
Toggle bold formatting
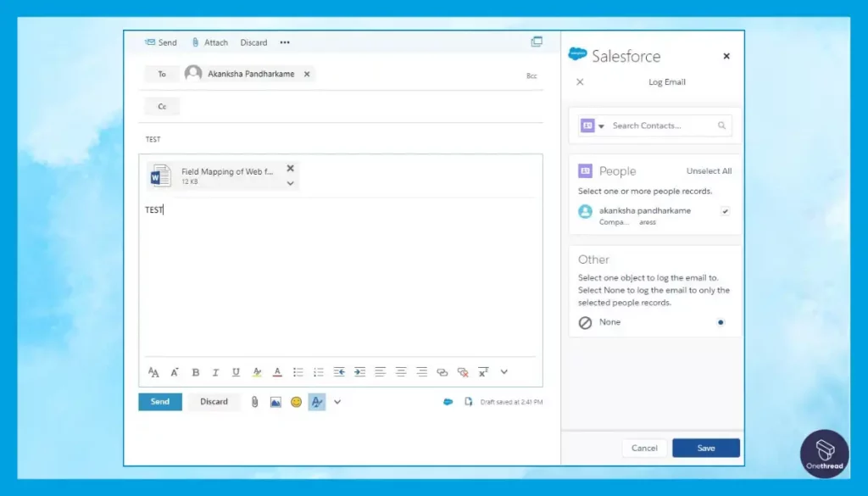196,372
